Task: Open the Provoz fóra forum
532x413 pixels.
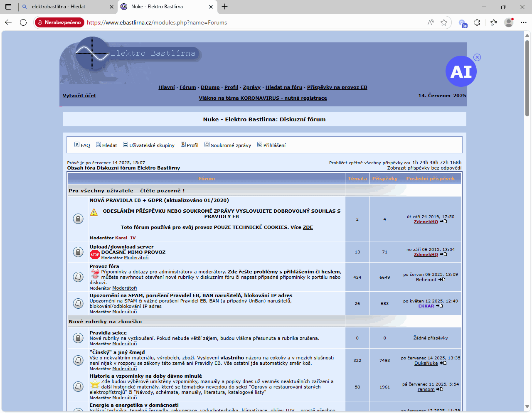Action: (x=104, y=266)
